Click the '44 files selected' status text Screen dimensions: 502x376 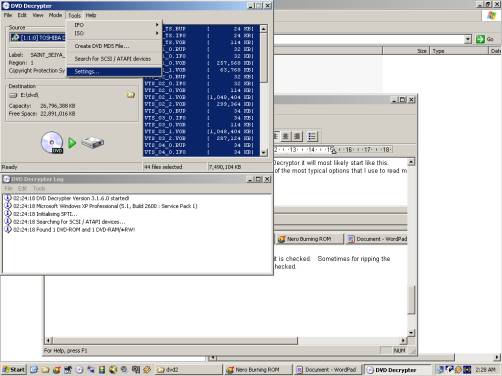[x=163, y=167]
